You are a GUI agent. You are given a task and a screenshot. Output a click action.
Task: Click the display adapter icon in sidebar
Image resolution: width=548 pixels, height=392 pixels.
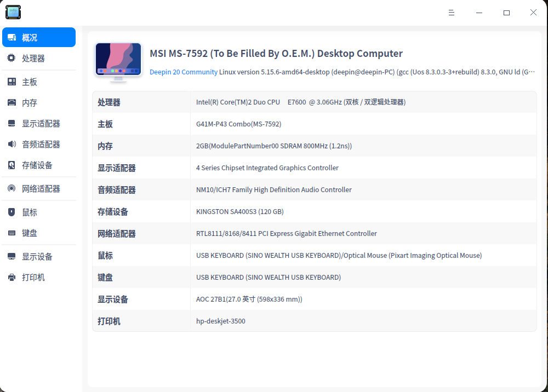12,123
